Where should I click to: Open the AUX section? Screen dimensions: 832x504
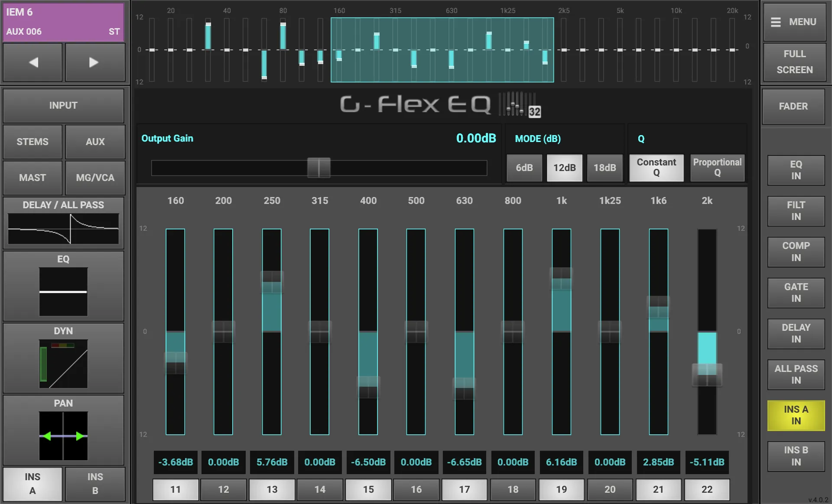click(95, 142)
